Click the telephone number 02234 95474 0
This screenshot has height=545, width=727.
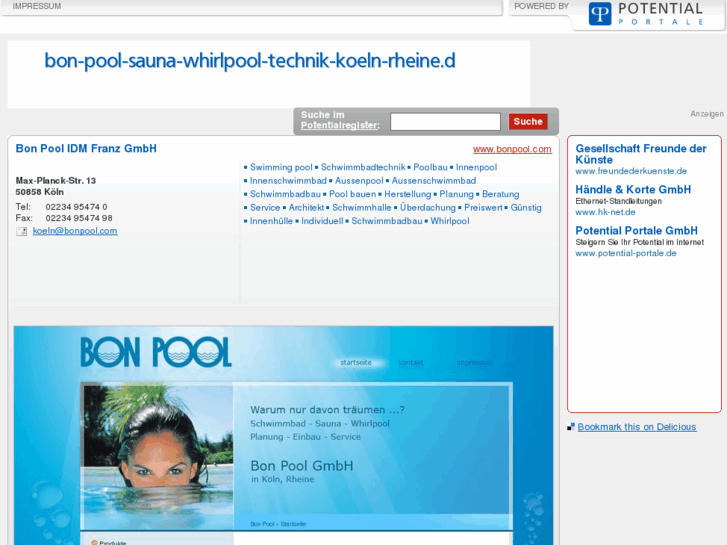(x=77, y=207)
